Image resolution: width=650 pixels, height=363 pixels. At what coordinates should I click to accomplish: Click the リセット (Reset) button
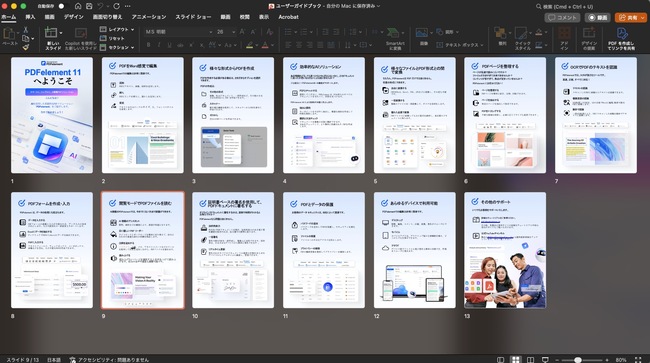point(112,38)
